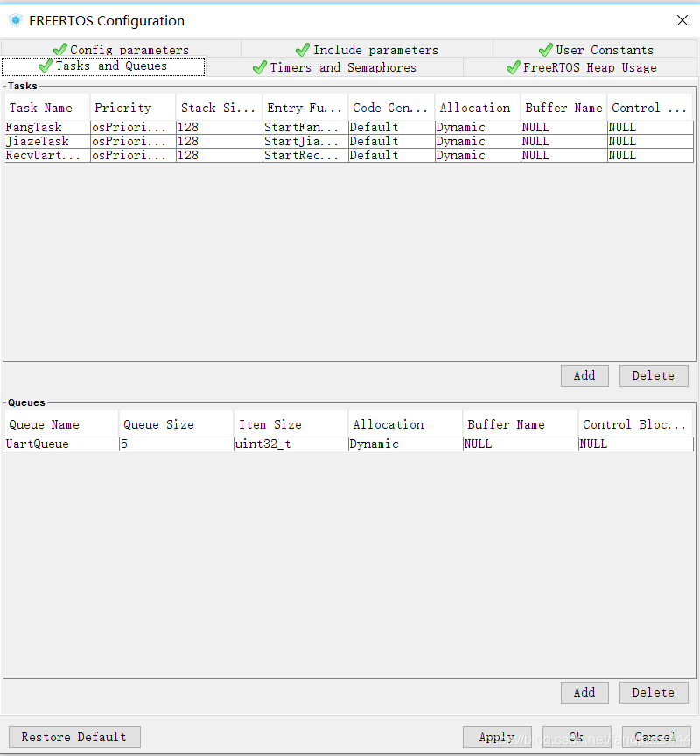Click Default code generation cell for FangTask
The height and width of the screenshot is (756, 700).
click(x=391, y=127)
